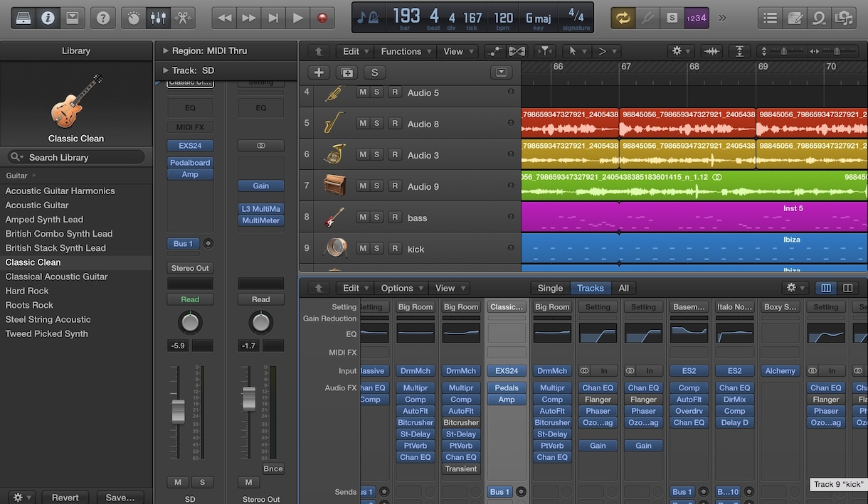Image resolution: width=868 pixels, height=504 pixels.
Task: Click the Bnce button on Stereo Out
Action: pos(273,468)
